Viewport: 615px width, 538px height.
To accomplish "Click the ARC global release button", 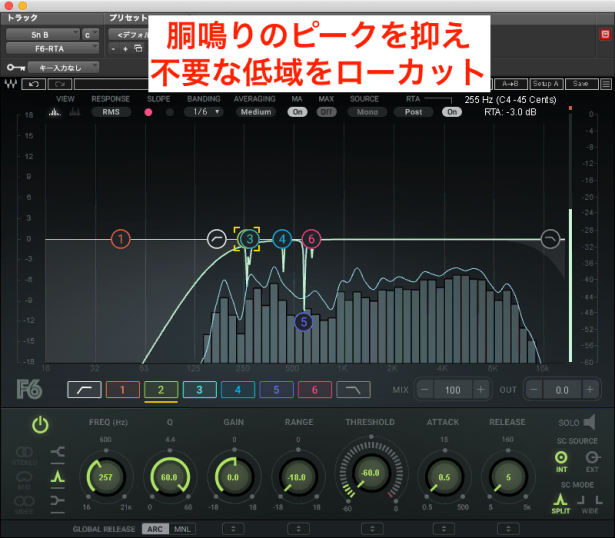I will [x=155, y=529].
